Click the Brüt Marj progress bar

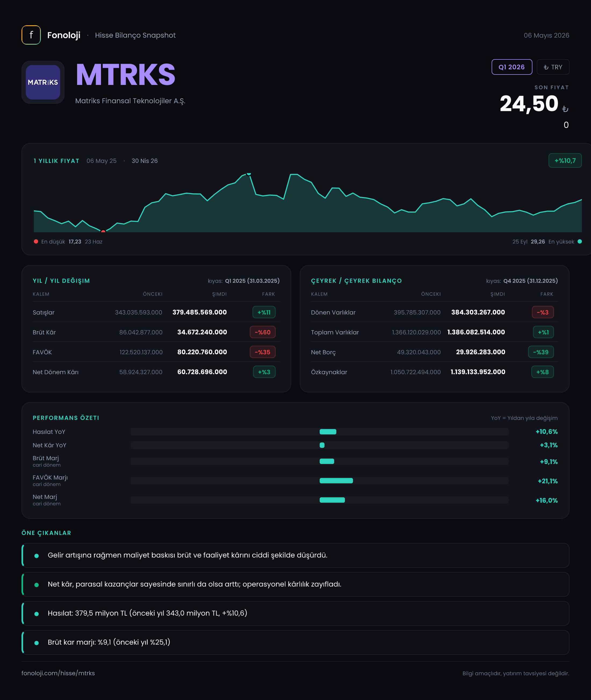319,461
